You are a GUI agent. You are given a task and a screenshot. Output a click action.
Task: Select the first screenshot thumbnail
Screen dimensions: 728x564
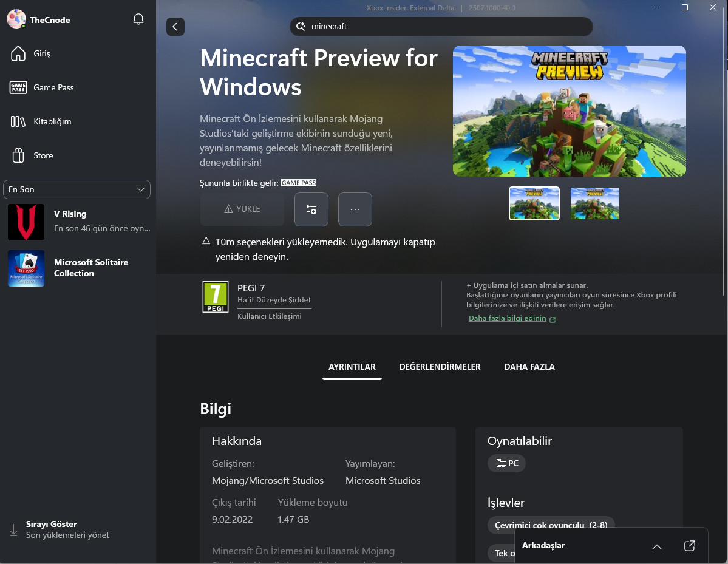(x=534, y=203)
